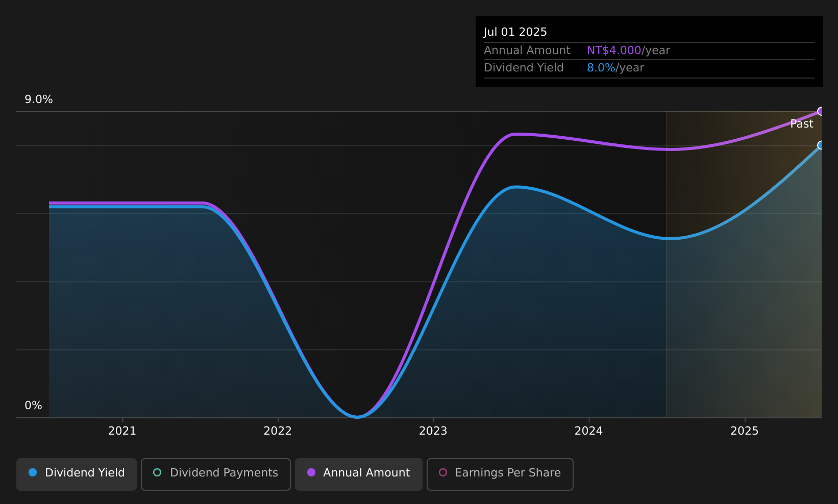This screenshot has height=504, width=838.
Task: Click the Past region label
Action: pyautogui.click(x=802, y=124)
